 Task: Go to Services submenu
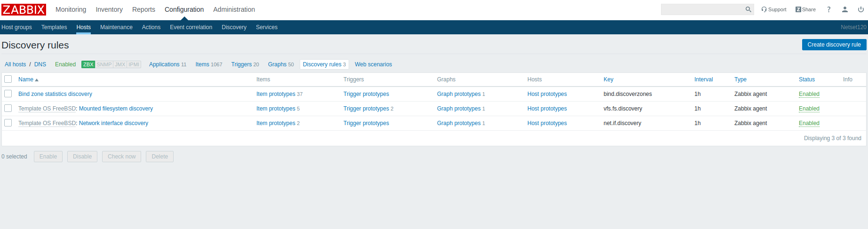tap(266, 27)
